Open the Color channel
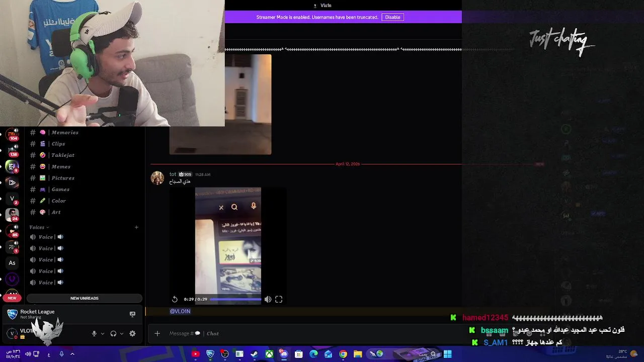This screenshot has height=362, width=644. coord(85,201)
